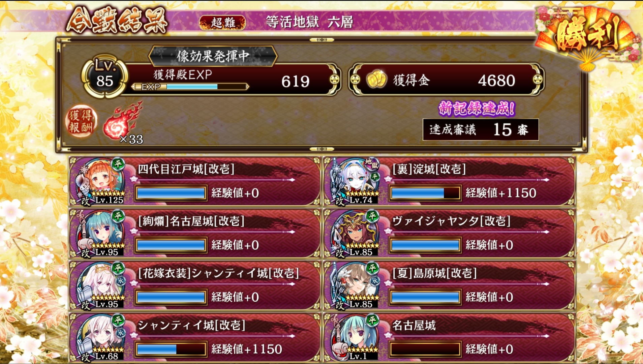Viewport: 643px width, 364px height.
Task: Select the Lv.68 シャンティイ城[改壱] portrait
Action: click(x=101, y=337)
